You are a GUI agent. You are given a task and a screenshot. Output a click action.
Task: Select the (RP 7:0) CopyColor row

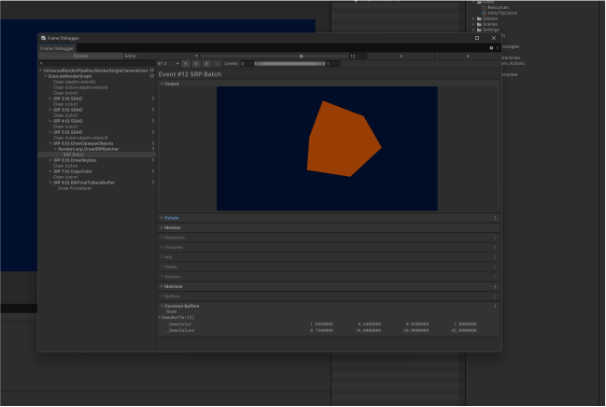coord(97,172)
